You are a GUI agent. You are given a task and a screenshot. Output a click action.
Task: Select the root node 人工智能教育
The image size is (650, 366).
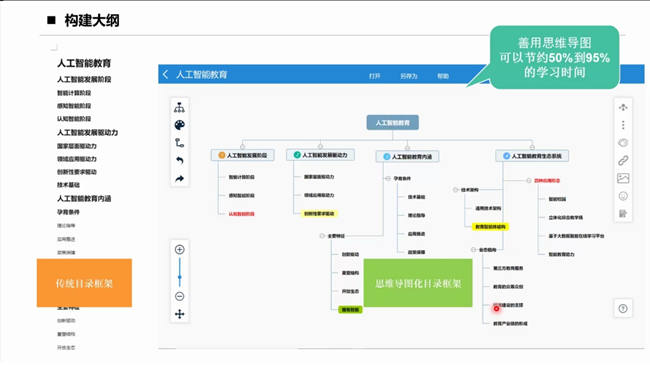click(x=393, y=123)
